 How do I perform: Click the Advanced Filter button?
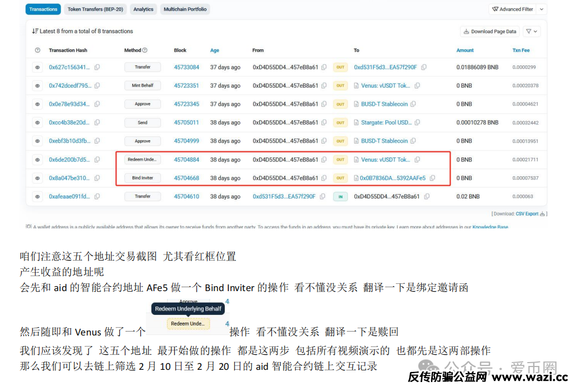(512, 9)
